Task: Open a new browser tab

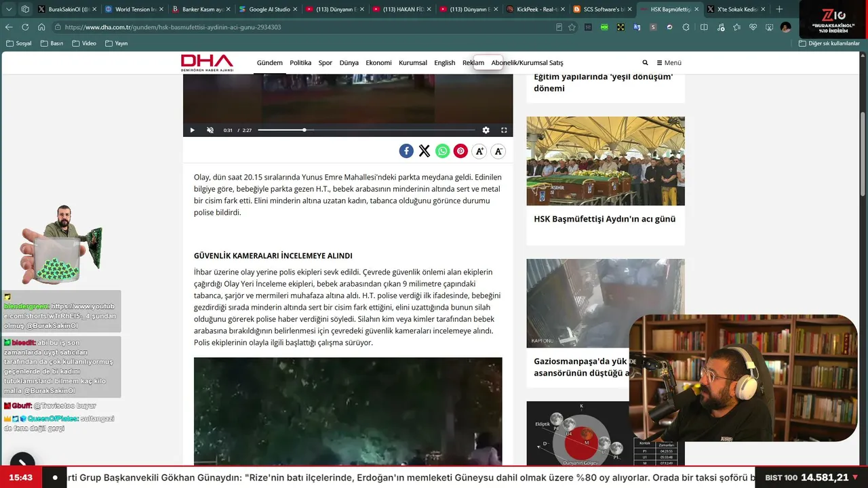Action: point(778,9)
